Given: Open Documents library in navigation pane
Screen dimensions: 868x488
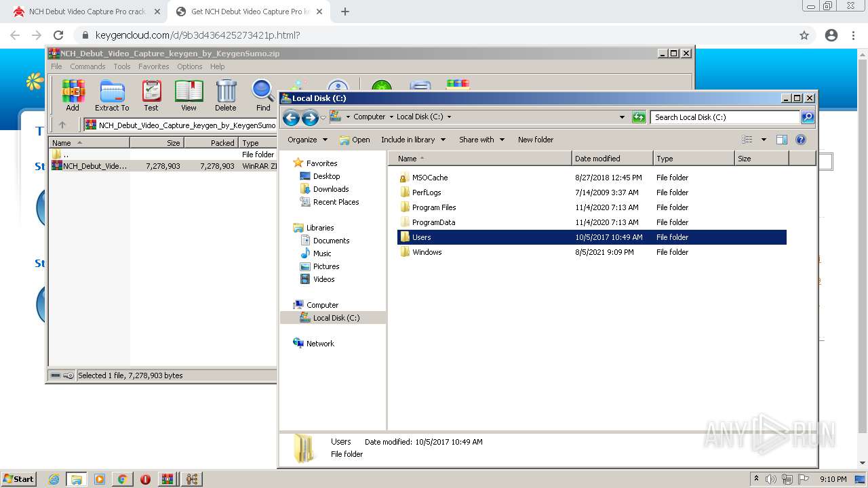Looking at the screenshot, I should [x=331, y=241].
